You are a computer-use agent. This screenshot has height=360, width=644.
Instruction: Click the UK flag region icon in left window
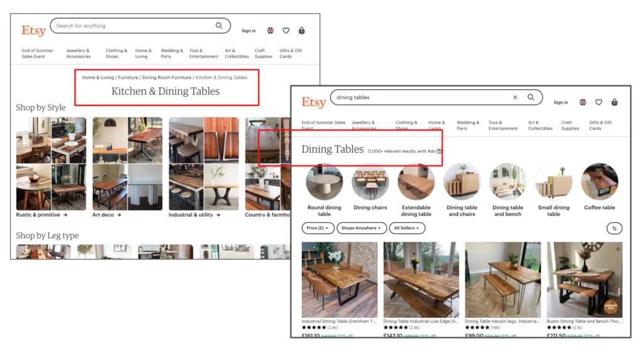point(270,30)
